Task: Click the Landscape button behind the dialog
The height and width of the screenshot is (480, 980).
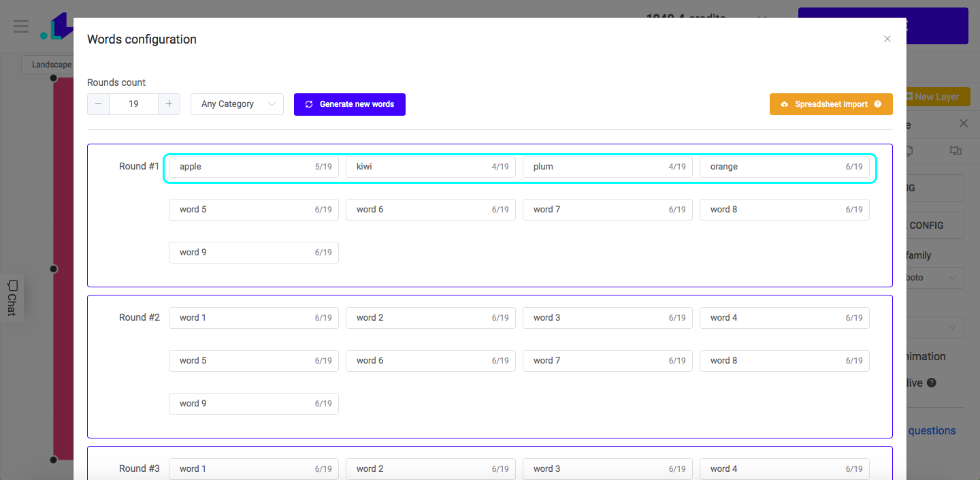Action: click(x=47, y=65)
